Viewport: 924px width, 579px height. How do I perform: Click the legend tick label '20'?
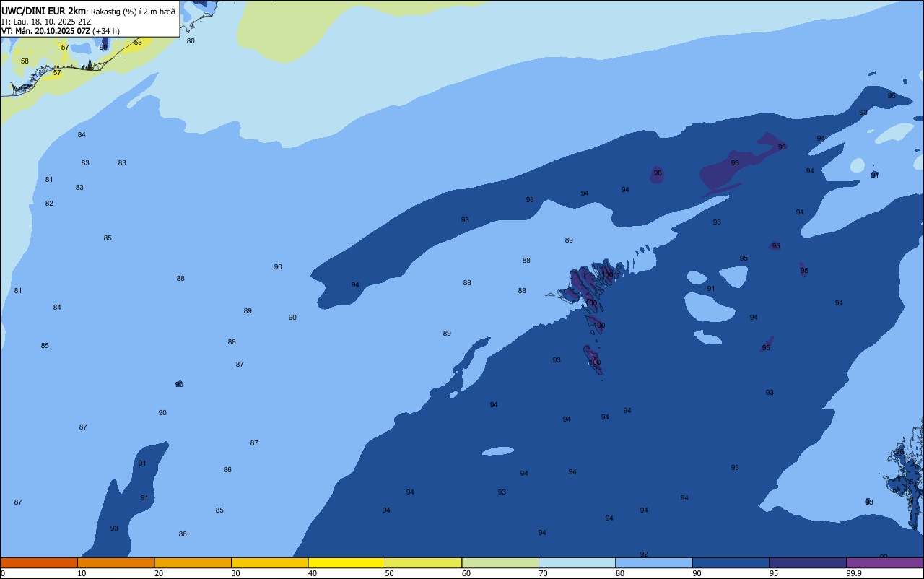159,573
